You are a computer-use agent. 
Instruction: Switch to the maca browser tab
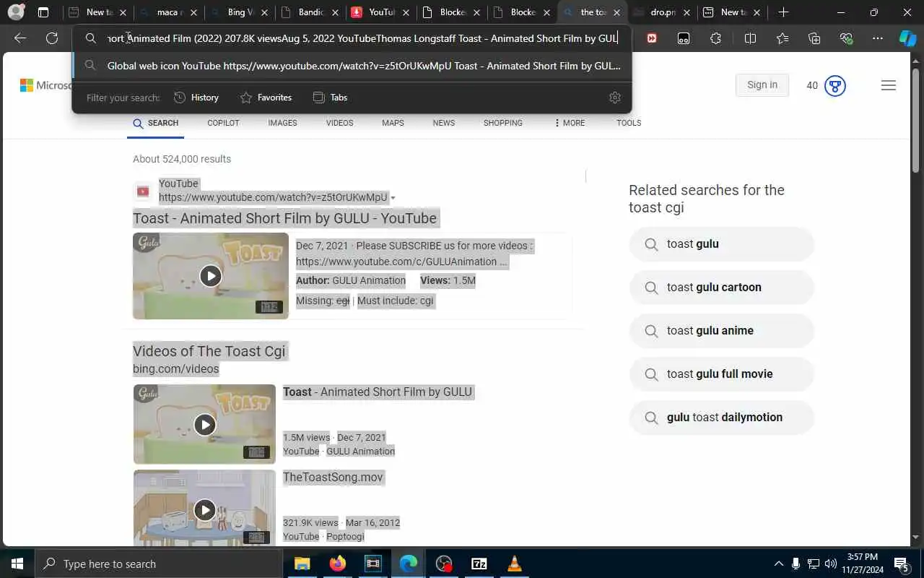click(x=169, y=12)
